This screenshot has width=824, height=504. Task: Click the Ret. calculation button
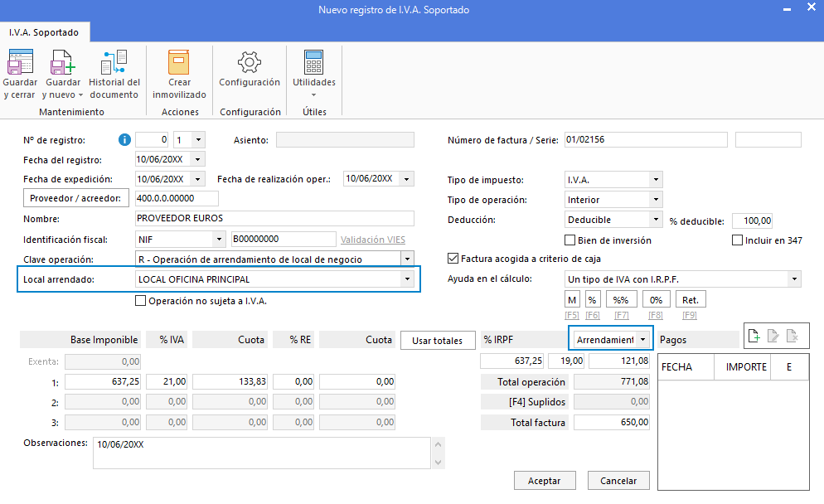point(691,299)
